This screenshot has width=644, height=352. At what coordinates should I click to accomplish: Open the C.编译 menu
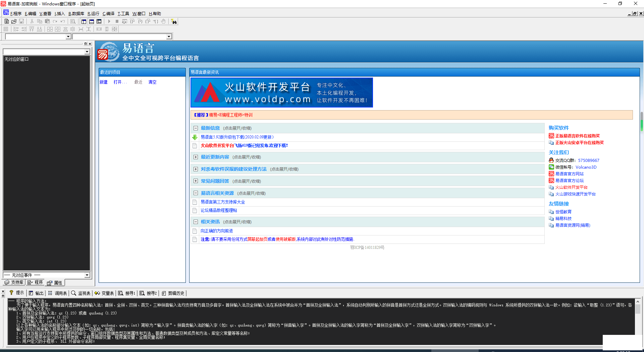coord(108,13)
